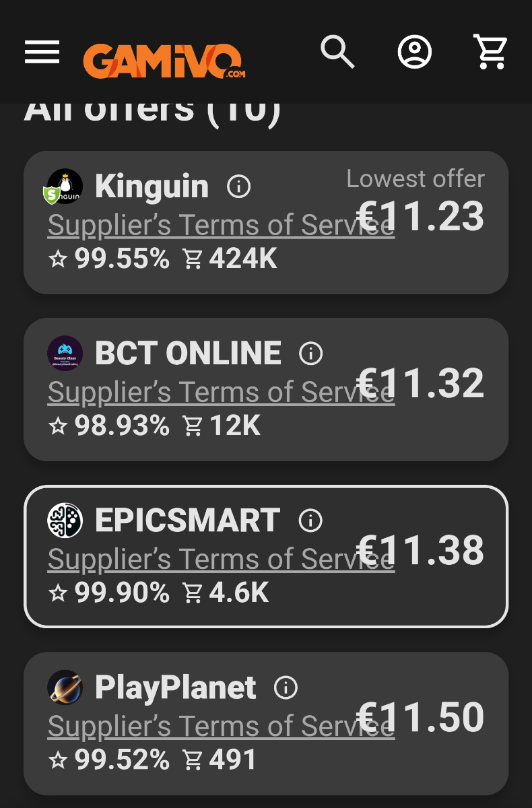This screenshot has height=808, width=532.
Task: Open the hamburger navigation menu
Action: point(42,52)
